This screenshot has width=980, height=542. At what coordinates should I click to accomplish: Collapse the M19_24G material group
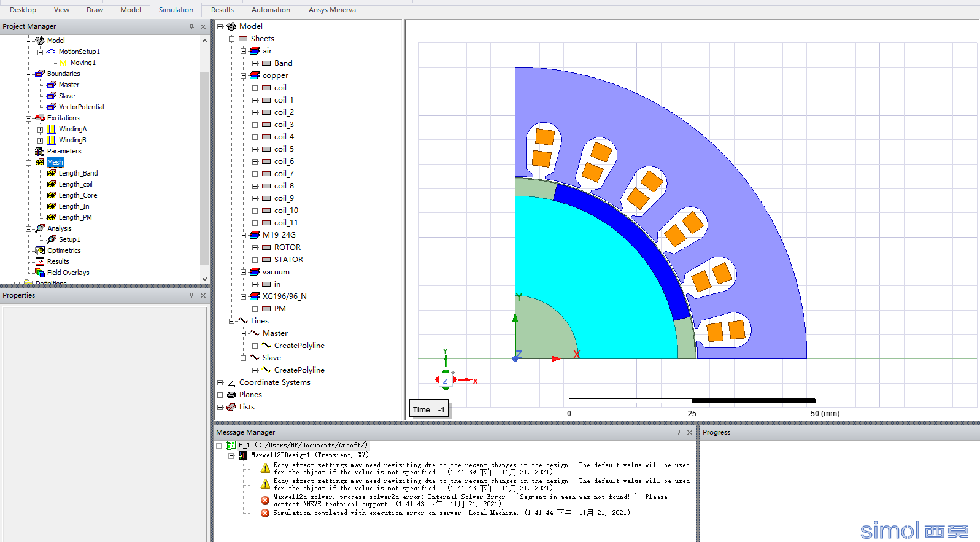pos(244,235)
